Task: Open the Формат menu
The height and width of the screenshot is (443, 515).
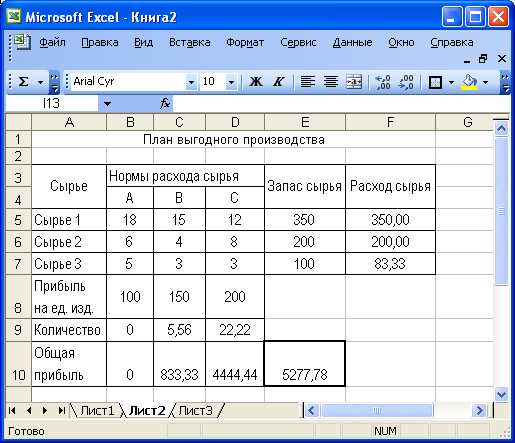Action: coord(245,43)
